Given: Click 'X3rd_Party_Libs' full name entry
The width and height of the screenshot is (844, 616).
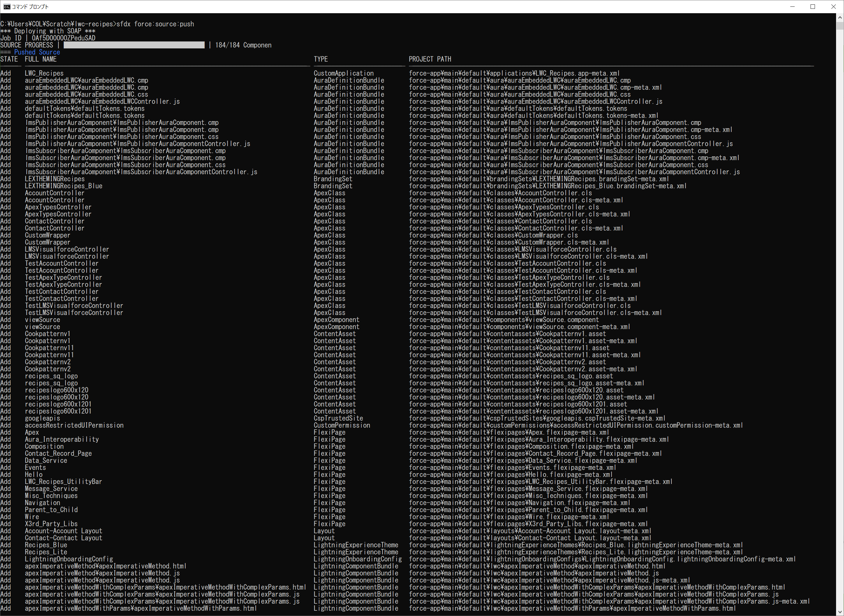Looking at the screenshot, I should [51, 524].
